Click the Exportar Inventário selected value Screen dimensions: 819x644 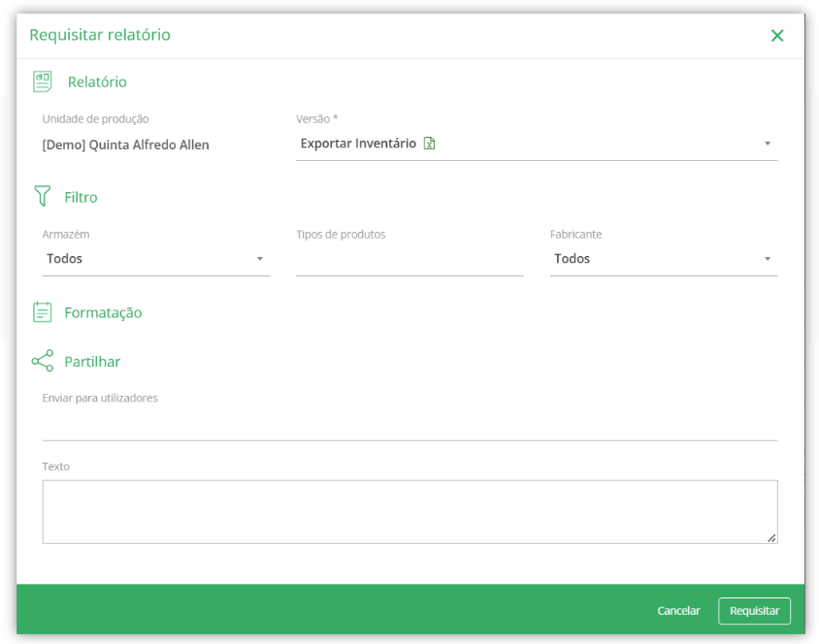[x=358, y=143]
